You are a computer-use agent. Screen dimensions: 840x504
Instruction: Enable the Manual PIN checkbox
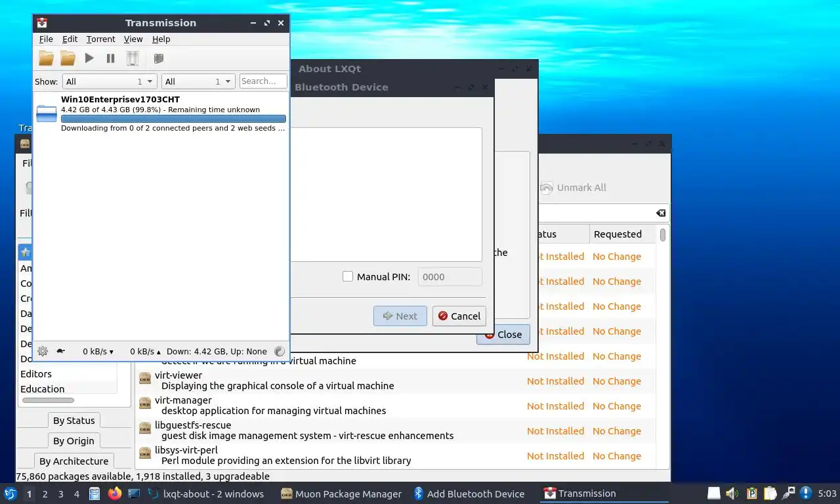coord(348,276)
